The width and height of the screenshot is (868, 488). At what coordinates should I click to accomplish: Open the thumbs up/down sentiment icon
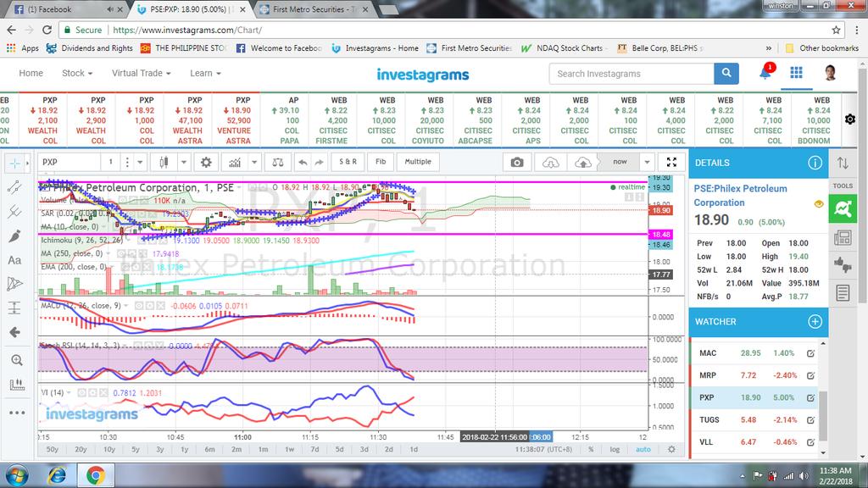pos(843,265)
